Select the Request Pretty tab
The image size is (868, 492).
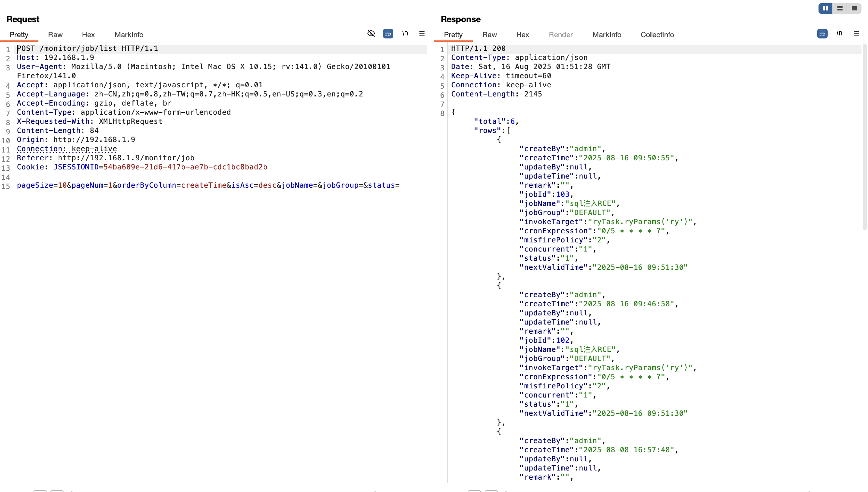point(19,35)
